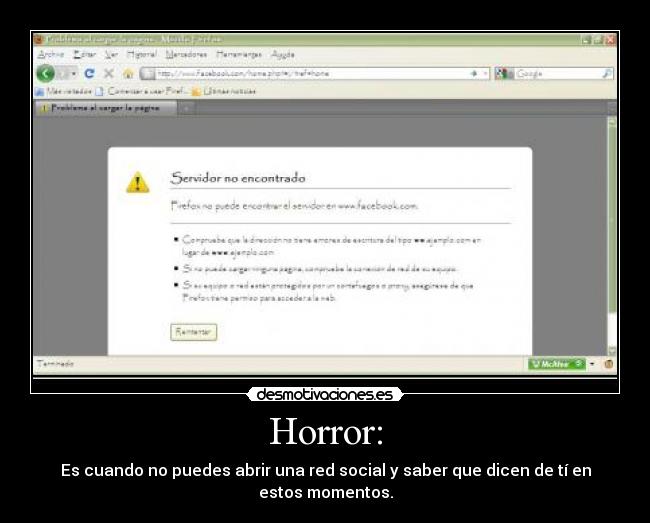650x523 pixels.
Task: Click the 'Servidor no encontrado' heading
Action: (238, 178)
